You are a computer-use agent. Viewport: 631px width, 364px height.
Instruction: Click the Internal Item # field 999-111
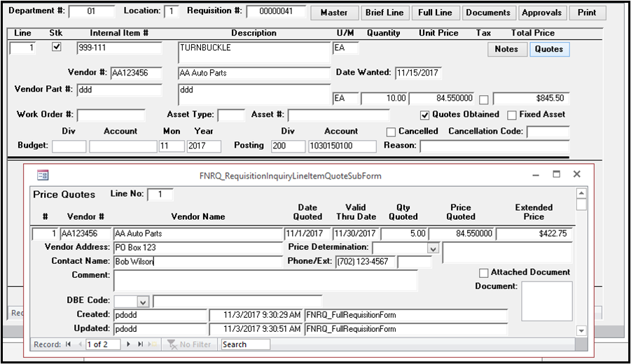tap(119, 48)
